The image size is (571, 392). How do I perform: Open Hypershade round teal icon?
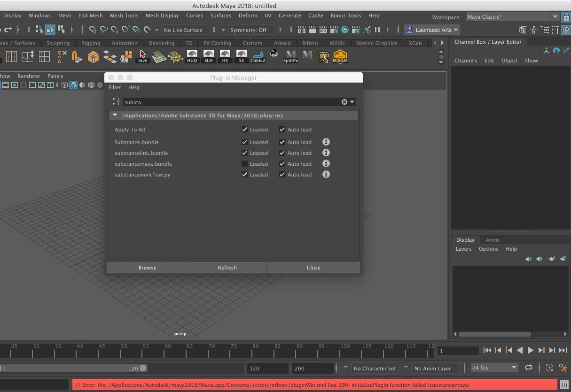[x=345, y=30]
